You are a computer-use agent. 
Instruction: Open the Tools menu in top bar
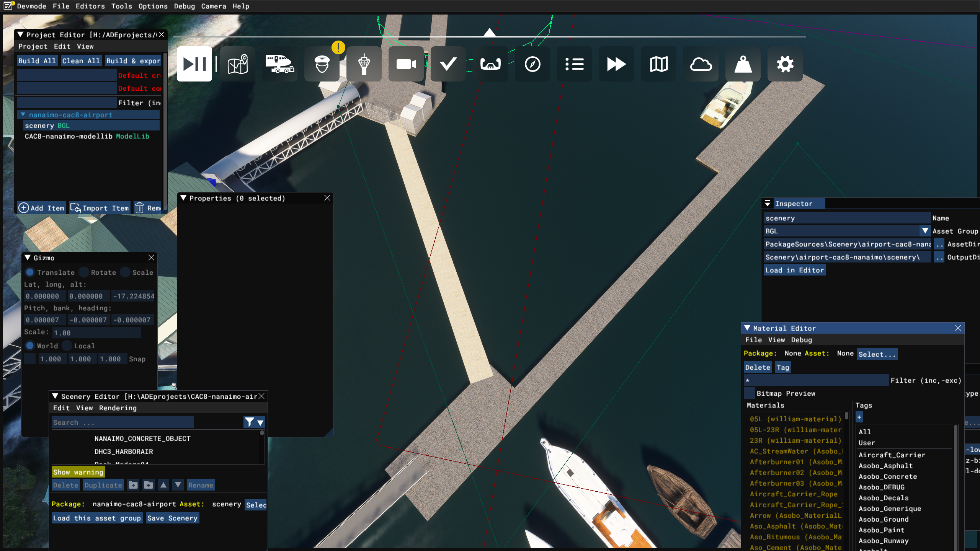[122, 6]
